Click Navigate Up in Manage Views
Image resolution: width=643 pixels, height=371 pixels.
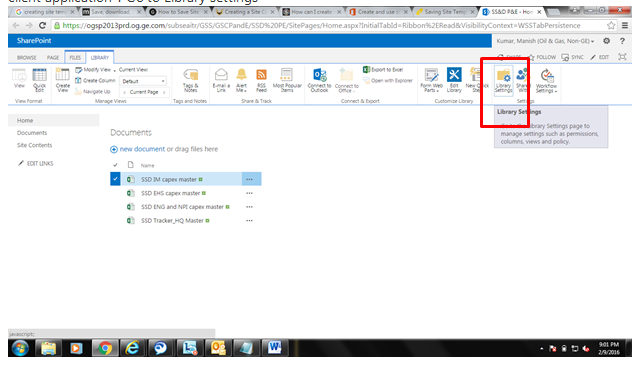point(93,91)
